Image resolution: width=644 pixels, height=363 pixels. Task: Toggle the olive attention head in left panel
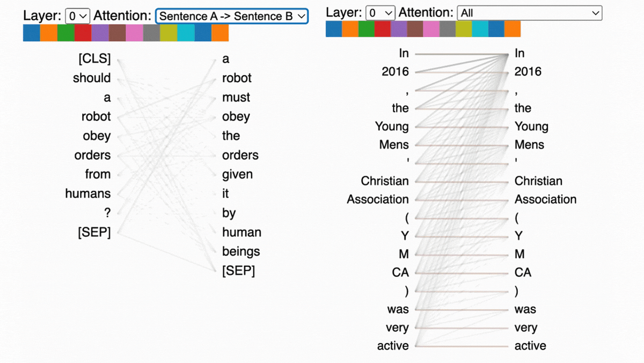click(x=169, y=32)
